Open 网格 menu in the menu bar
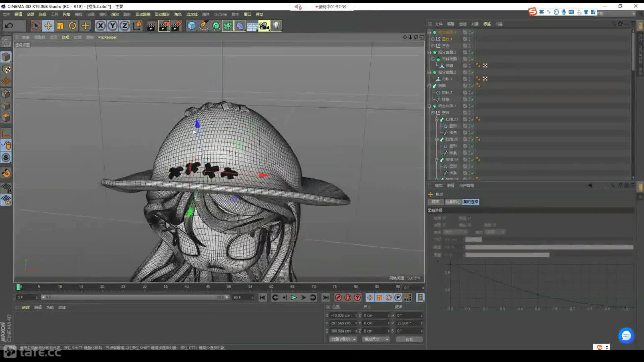 click(66, 14)
